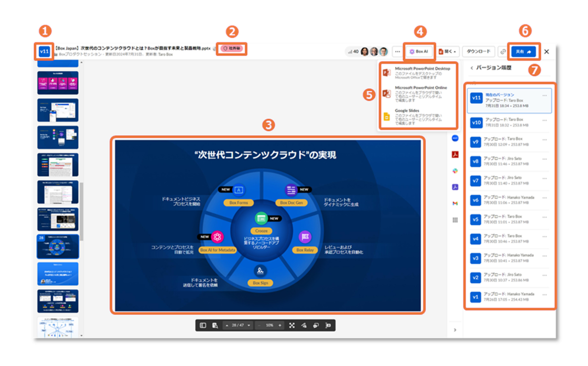Image resolution: width=588 pixels, height=366 pixels.
Task: Open the Box AI assistant
Action: (x=419, y=52)
